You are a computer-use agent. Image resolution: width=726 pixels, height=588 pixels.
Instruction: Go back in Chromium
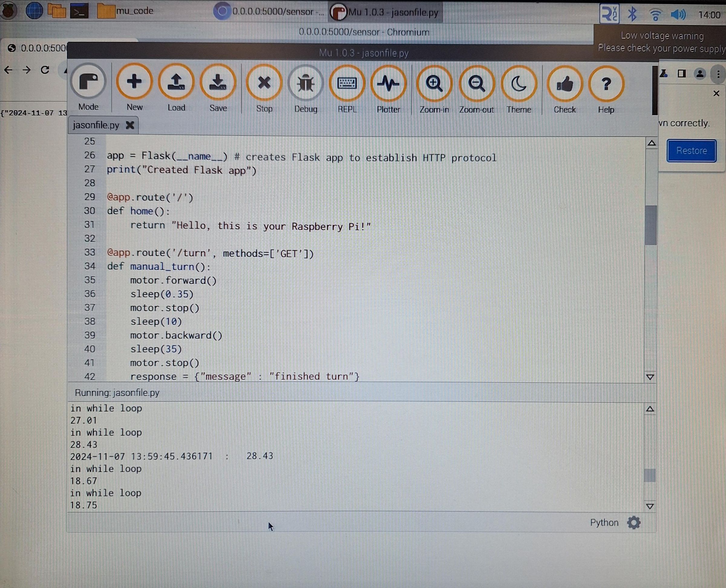pyautogui.click(x=8, y=70)
